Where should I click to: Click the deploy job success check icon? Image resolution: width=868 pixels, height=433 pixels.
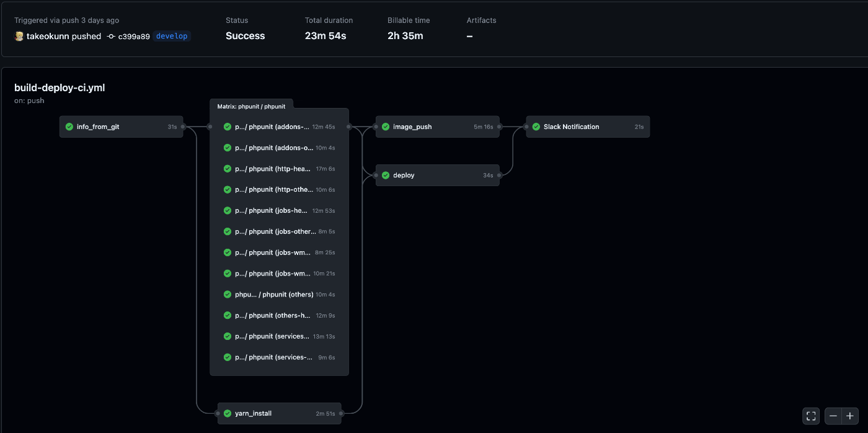click(386, 175)
